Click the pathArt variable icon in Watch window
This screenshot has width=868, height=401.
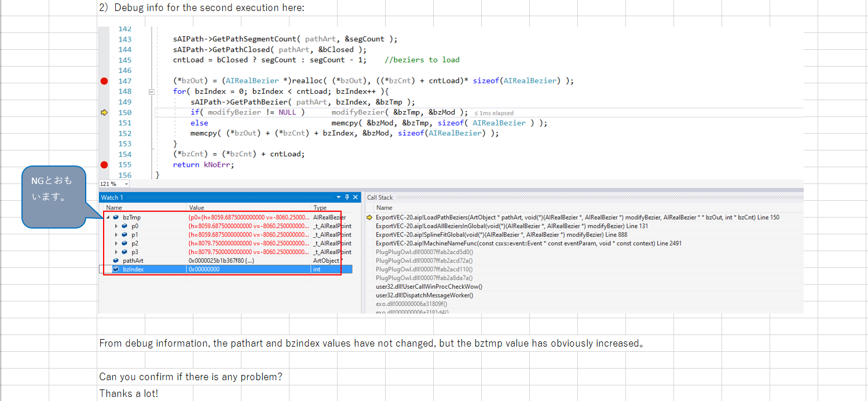click(117, 260)
